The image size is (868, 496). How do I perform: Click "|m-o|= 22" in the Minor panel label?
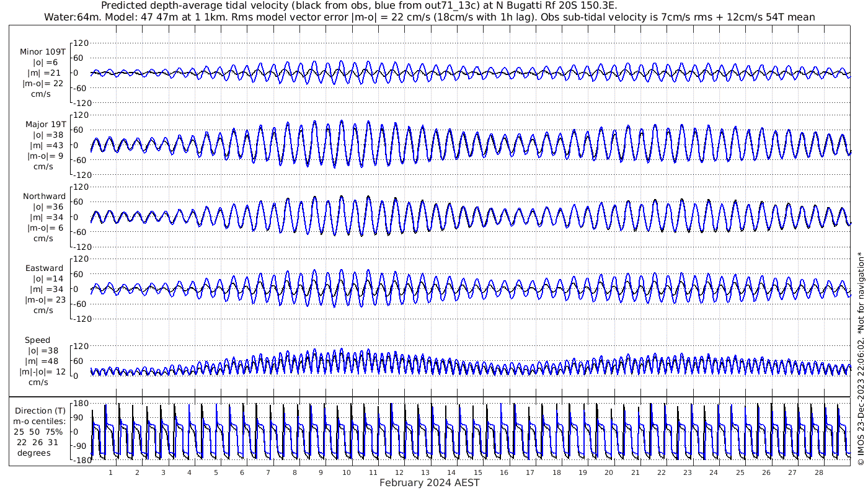43,84
